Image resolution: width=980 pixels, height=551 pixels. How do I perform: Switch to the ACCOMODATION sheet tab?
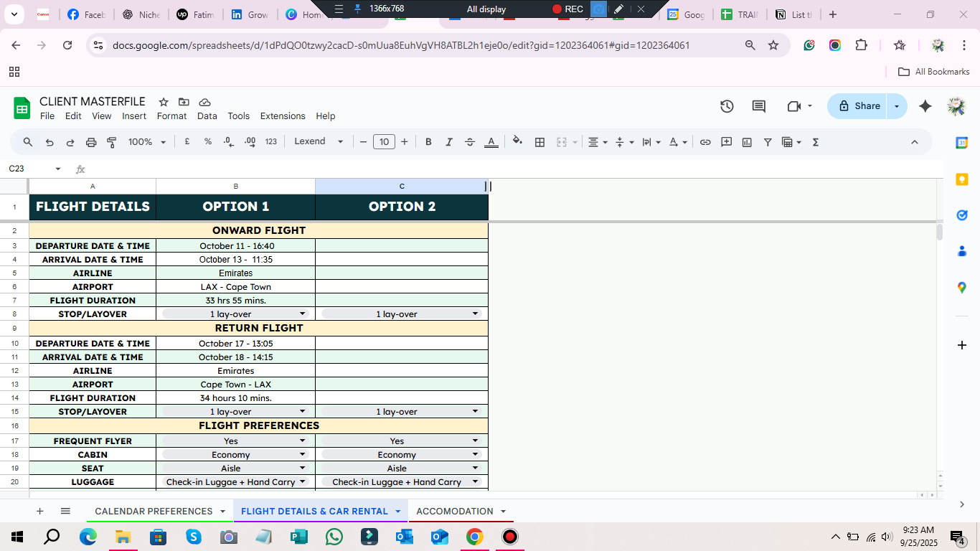click(455, 512)
